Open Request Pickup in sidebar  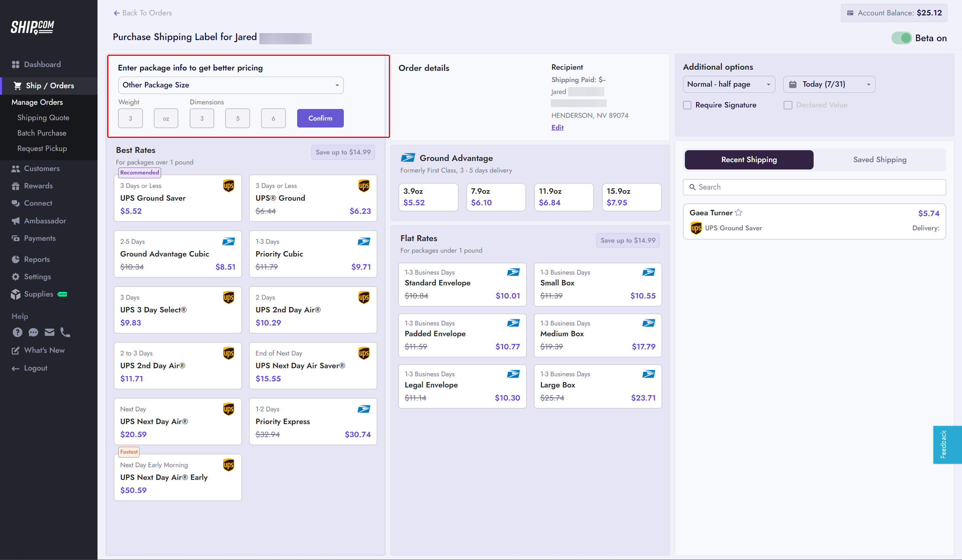click(x=42, y=148)
